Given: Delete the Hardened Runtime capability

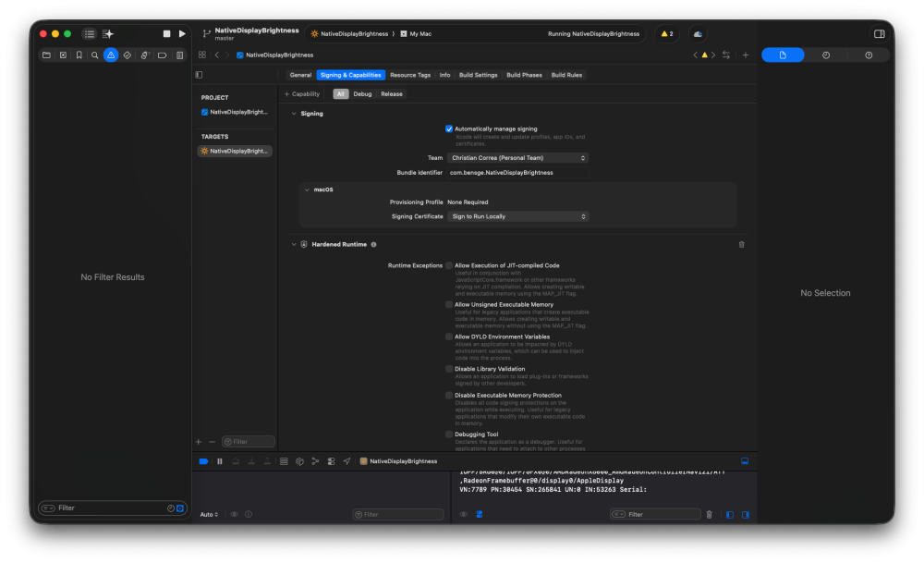Looking at the screenshot, I should [x=741, y=244].
